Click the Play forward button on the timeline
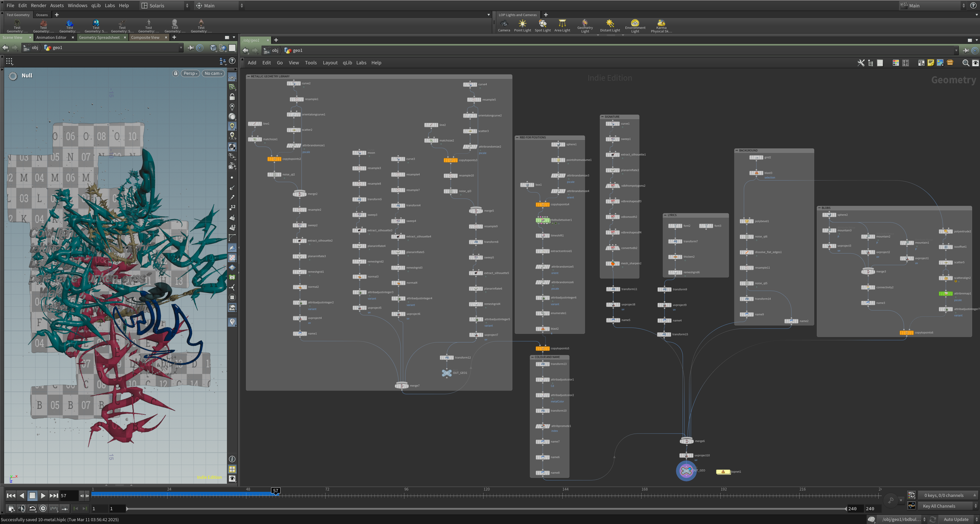 click(43, 495)
